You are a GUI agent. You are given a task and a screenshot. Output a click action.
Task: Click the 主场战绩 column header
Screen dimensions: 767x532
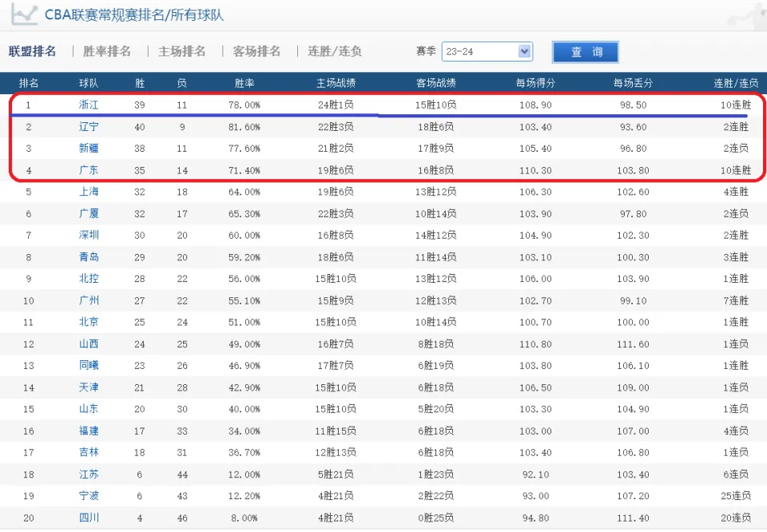coord(336,83)
